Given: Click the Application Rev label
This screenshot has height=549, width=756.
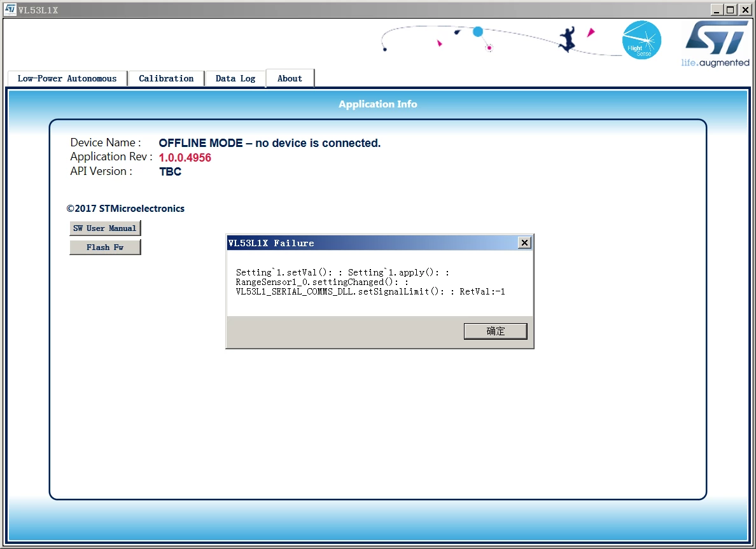Looking at the screenshot, I should pos(111,156).
